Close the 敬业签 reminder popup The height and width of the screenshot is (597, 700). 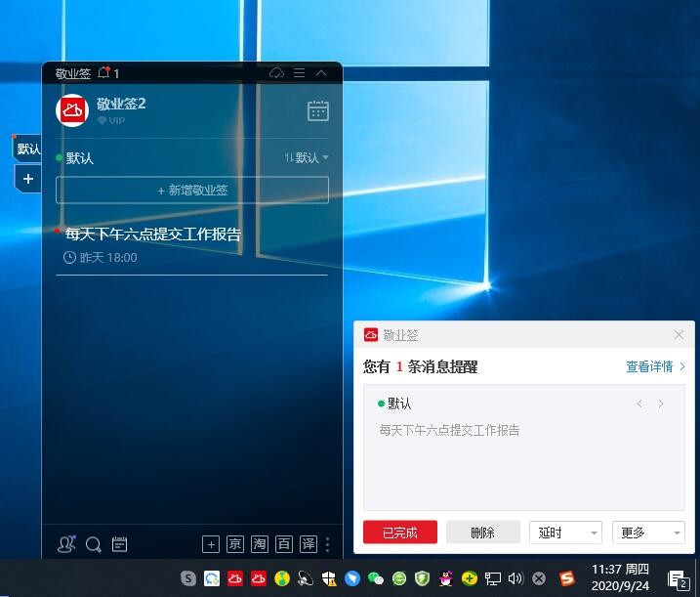(x=679, y=335)
